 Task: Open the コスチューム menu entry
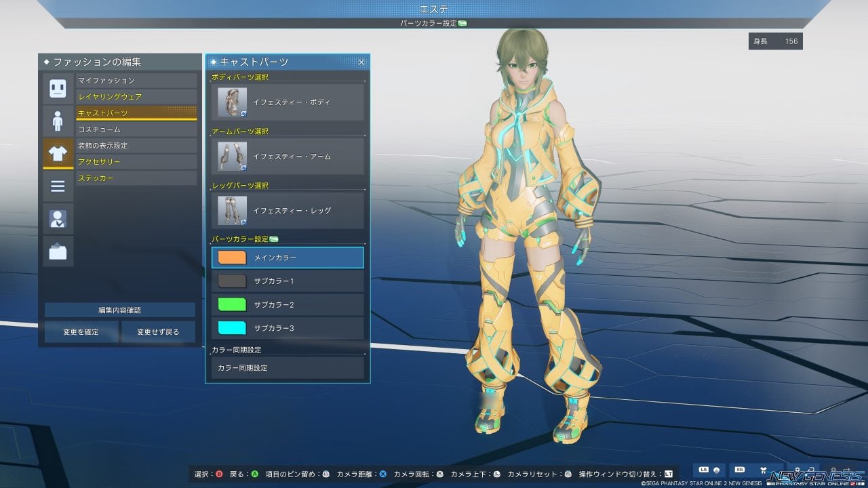(x=136, y=129)
